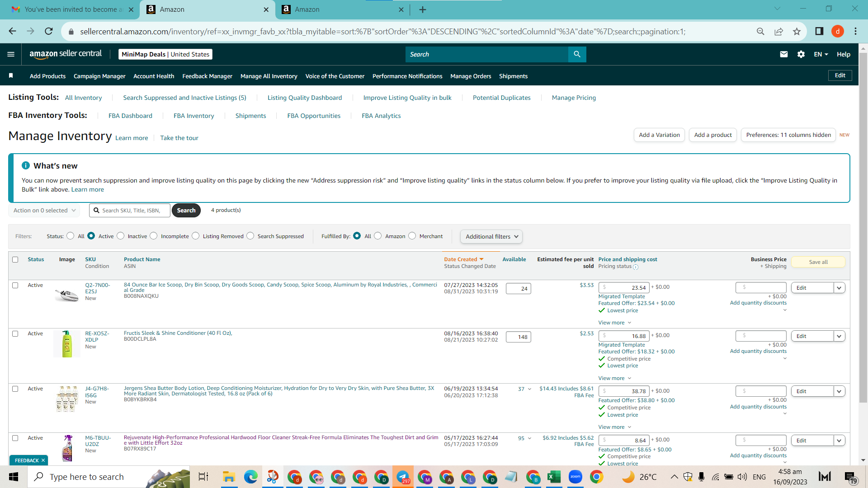Screen dimensions: 868x488
Task: Click the amazon seller central logo
Action: (66, 54)
